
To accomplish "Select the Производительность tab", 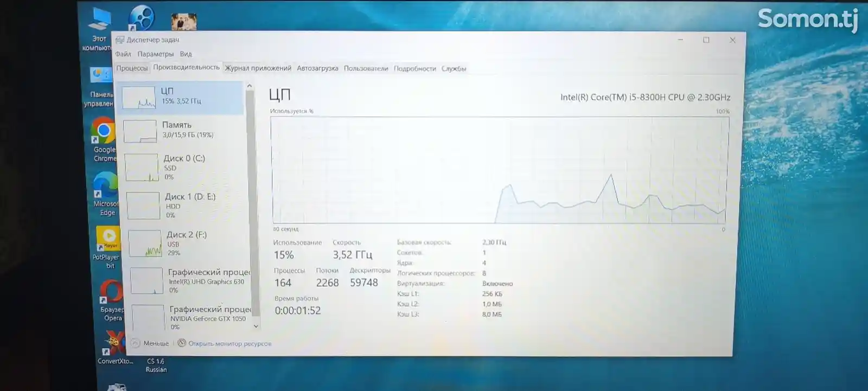I will coord(186,67).
